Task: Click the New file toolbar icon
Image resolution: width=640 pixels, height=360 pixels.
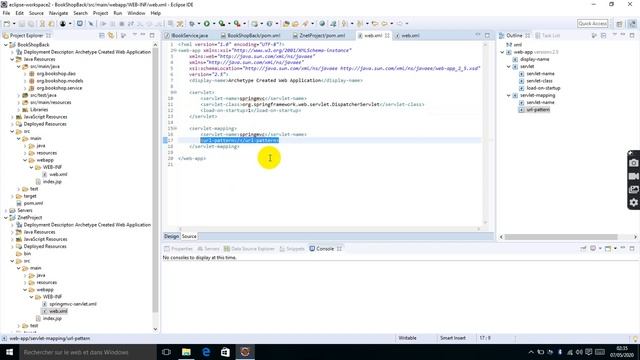Action: [7, 24]
